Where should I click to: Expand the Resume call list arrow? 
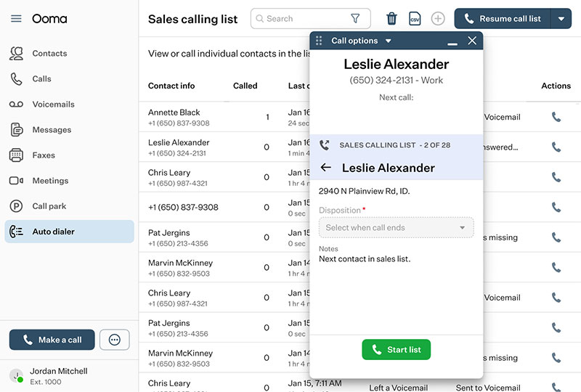tap(561, 19)
